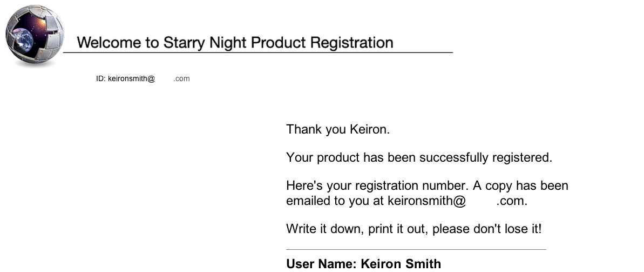This screenshot has width=644, height=272.
Task: Click the Thank you Keiron message
Action: [x=337, y=130]
